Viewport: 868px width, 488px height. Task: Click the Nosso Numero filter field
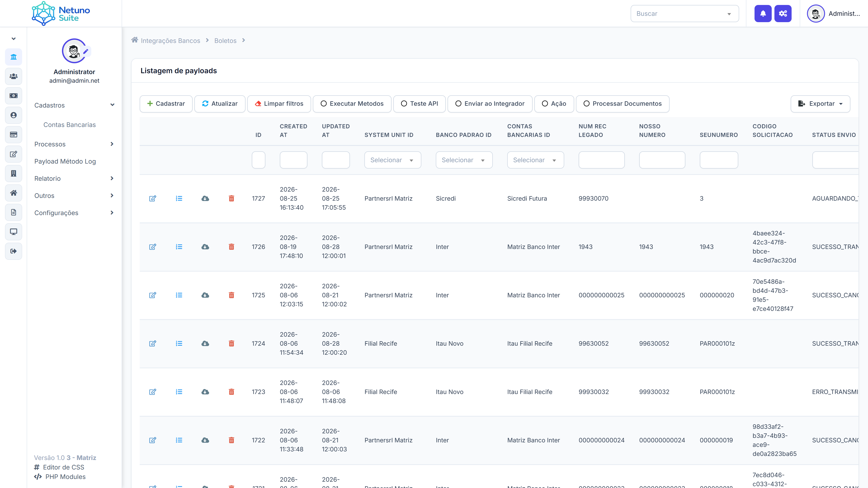(662, 160)
